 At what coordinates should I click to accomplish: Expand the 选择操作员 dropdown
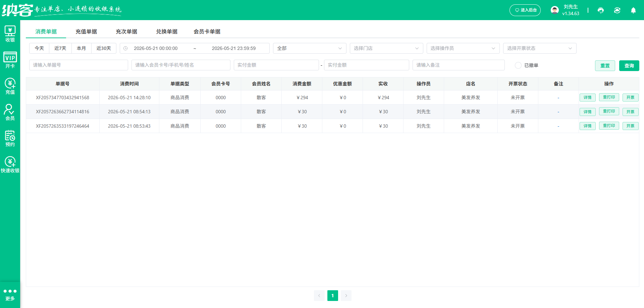(463, 48)
